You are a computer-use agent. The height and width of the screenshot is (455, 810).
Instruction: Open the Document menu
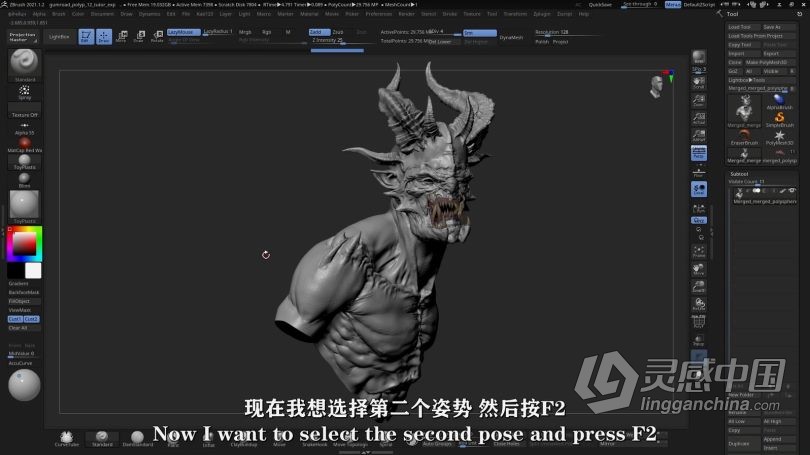(102, 14)
